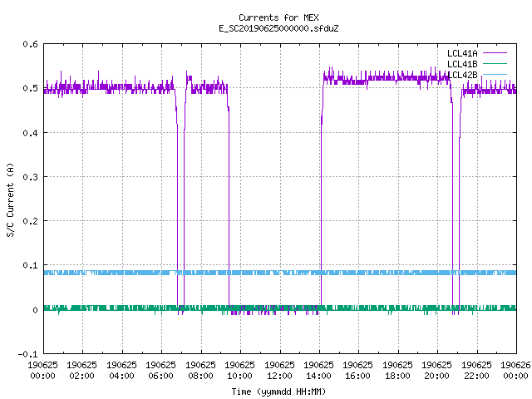Click the green LCL41B legend line sample
The width and height of the screenshot is (532, 399).
495,63
